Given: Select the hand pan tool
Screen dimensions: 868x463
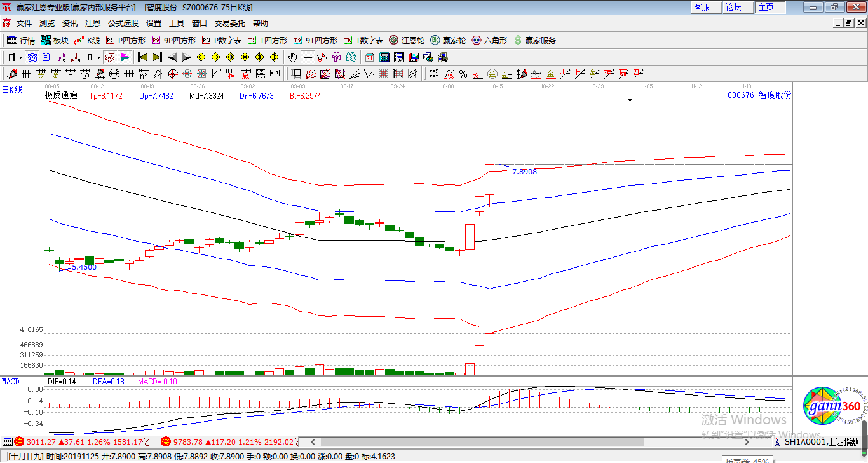Looking at the screenshot, I should point(292,57).
